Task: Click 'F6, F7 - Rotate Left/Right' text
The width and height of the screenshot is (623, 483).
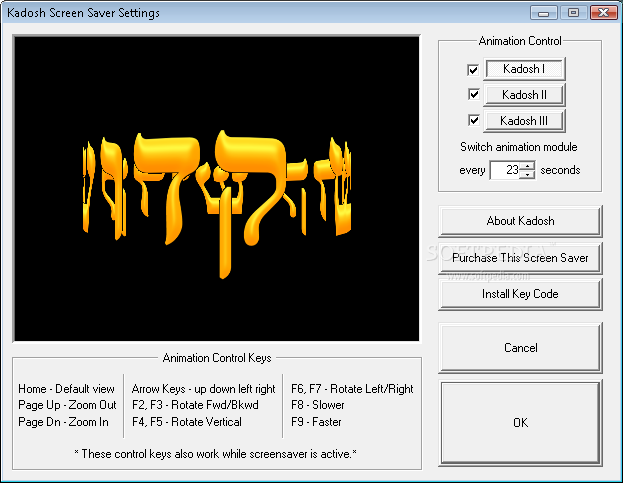Action: [352, 389]
